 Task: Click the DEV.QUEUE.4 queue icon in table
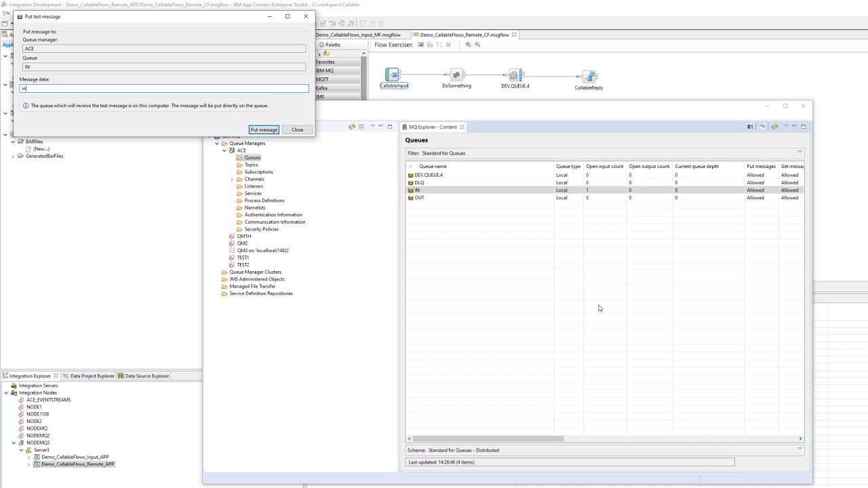410,175
